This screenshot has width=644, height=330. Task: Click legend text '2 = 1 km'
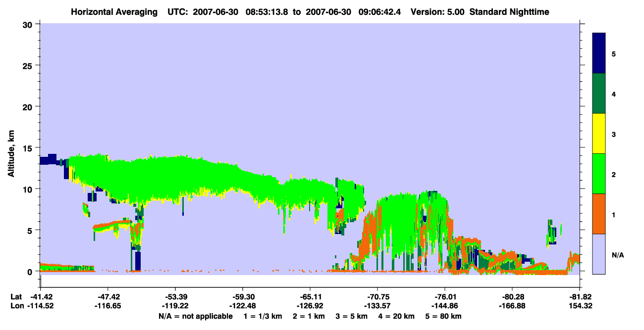click(x=309, y=316)
